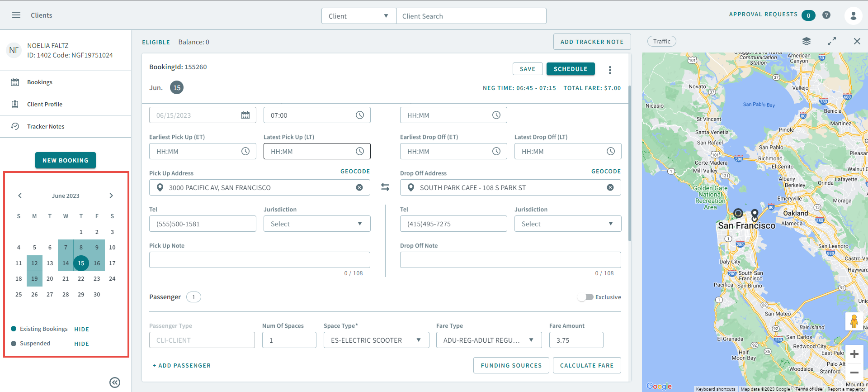Click the swap addresses arrows icon

[x=385, y=187]
